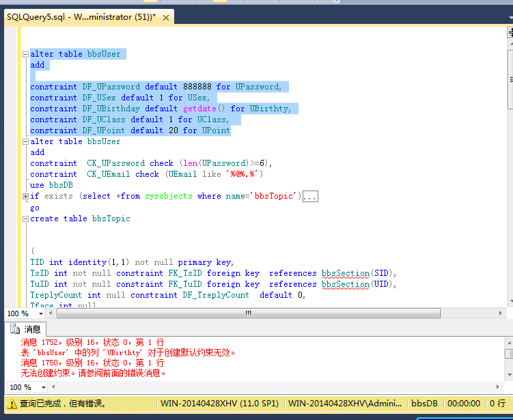This screenshot has height=420, width=513.
Task: Place cursor on the 'use bbsDB' line
Action: click(51, 185)
